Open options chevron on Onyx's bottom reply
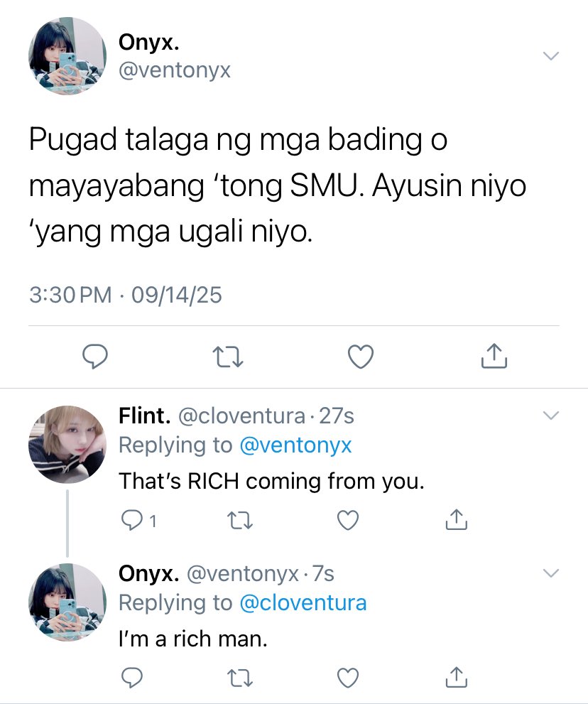 (x=551, y=573)
